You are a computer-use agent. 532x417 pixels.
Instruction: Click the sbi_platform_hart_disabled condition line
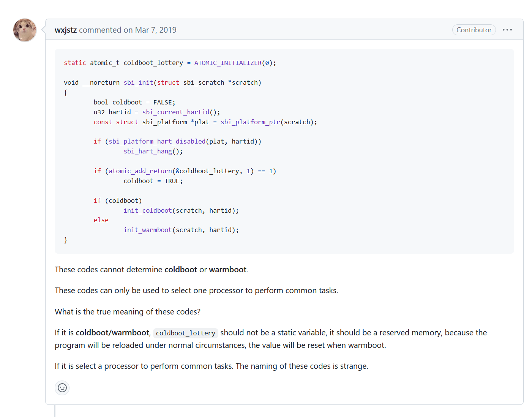point(177,141)
